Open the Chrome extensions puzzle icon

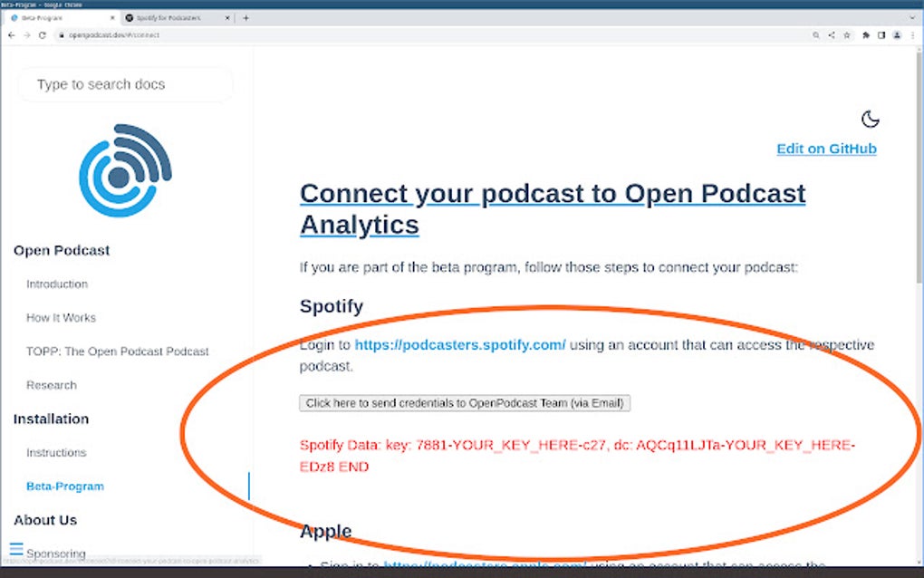pos(866,35)
